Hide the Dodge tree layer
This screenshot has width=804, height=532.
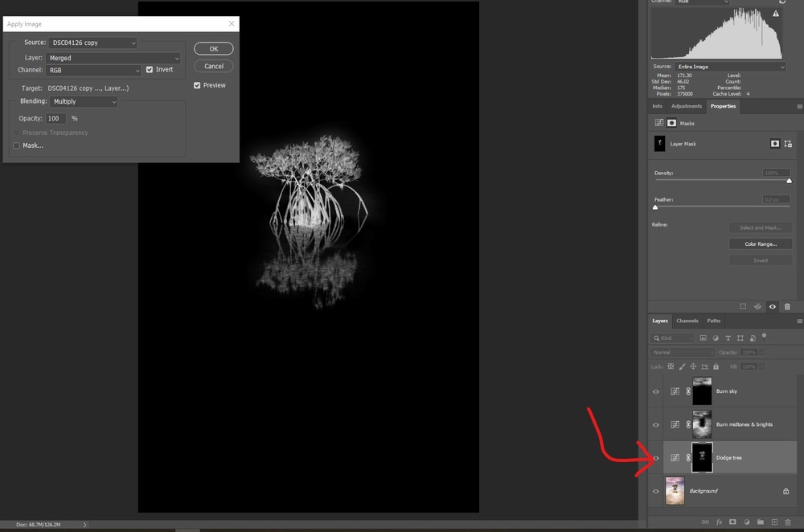[656, 458]
